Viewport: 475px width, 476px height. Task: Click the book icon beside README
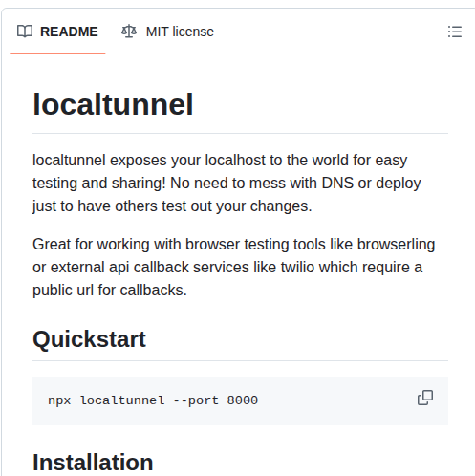(x=25, y=32)
